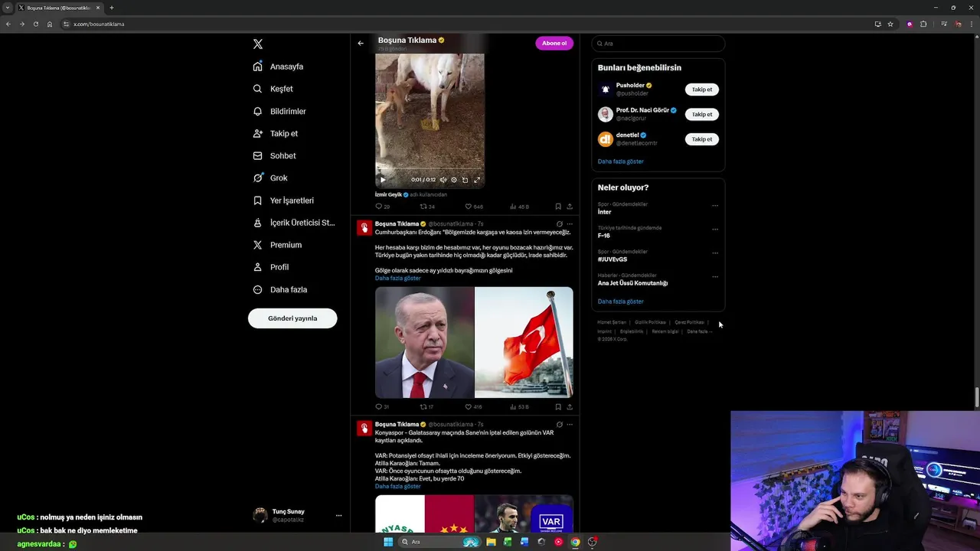
Task: View dog video post analytics
Action: [518, 207]
